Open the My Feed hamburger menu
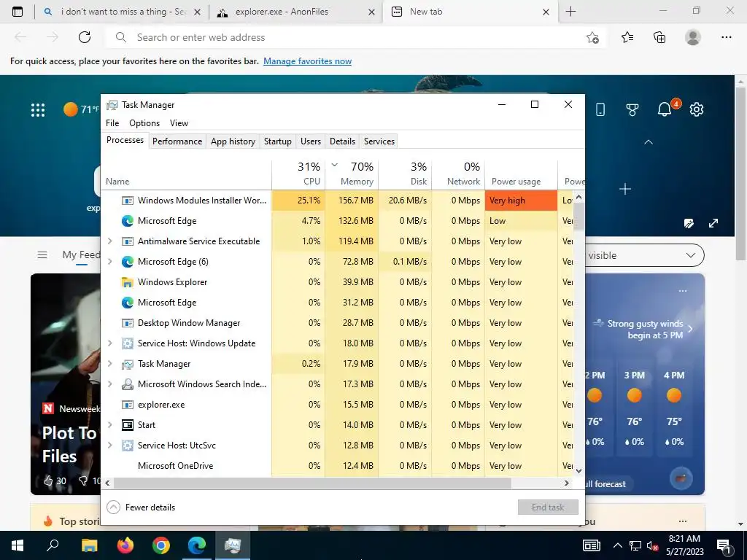747x560 pixels. coord(42,254)
